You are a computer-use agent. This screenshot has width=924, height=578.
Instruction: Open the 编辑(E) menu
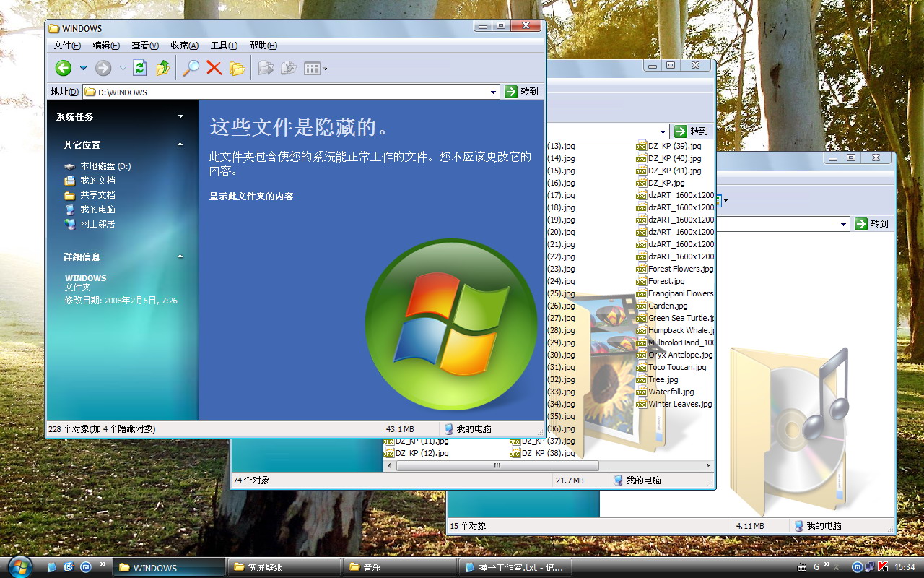106,46
